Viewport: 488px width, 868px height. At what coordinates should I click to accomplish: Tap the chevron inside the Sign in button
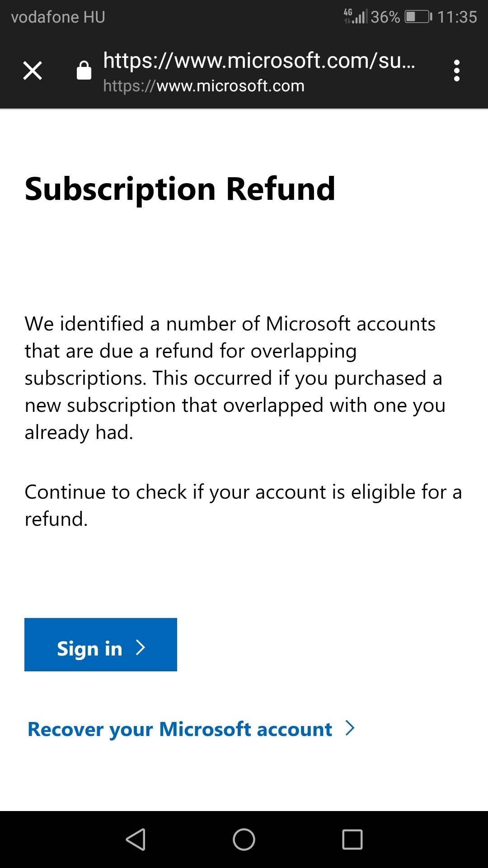(141, 648)
